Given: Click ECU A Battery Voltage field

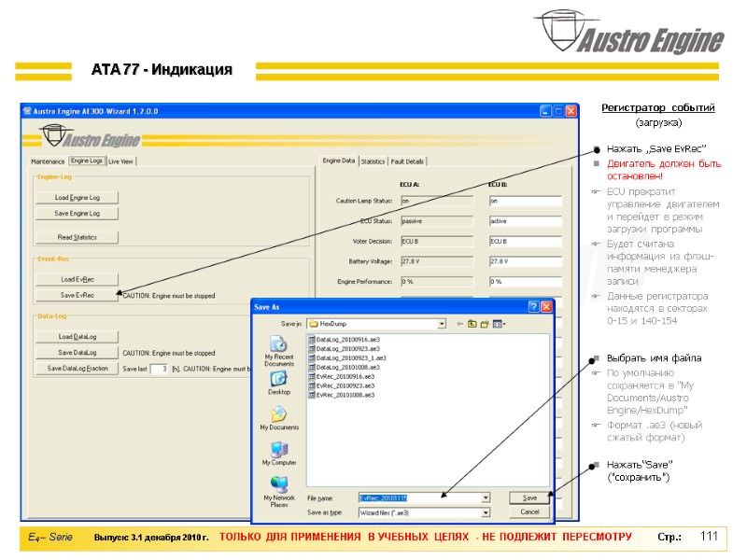Looking at the screenshot, I should [437, 261].
